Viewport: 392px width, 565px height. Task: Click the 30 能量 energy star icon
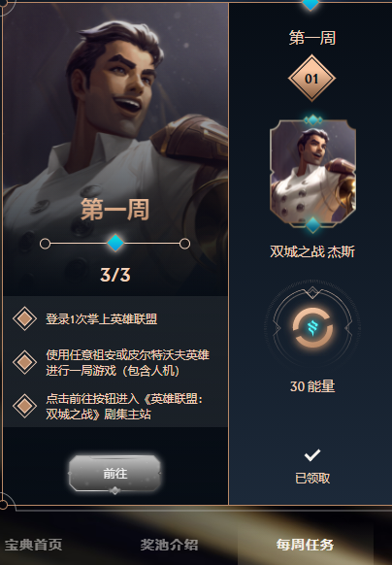(x=312, y=328)
